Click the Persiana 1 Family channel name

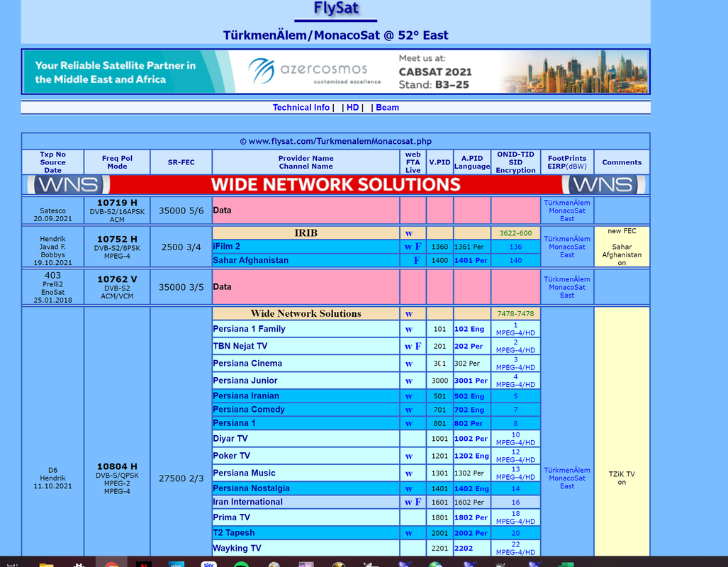249,330
